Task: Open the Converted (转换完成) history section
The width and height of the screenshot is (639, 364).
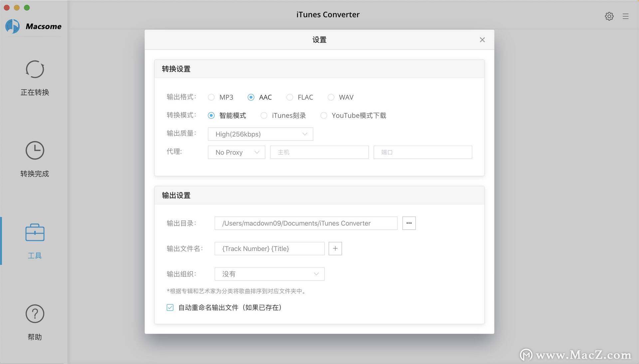Action: 35,159
